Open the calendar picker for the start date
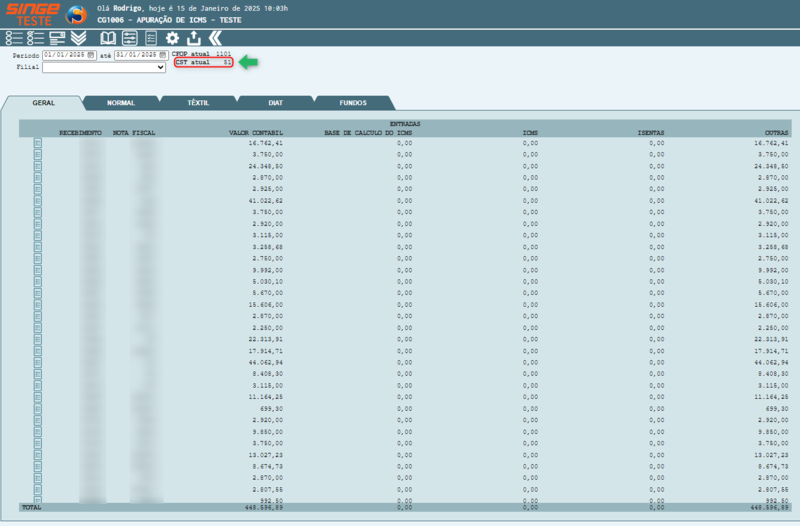Screen dimensions: 800x526 91,55
